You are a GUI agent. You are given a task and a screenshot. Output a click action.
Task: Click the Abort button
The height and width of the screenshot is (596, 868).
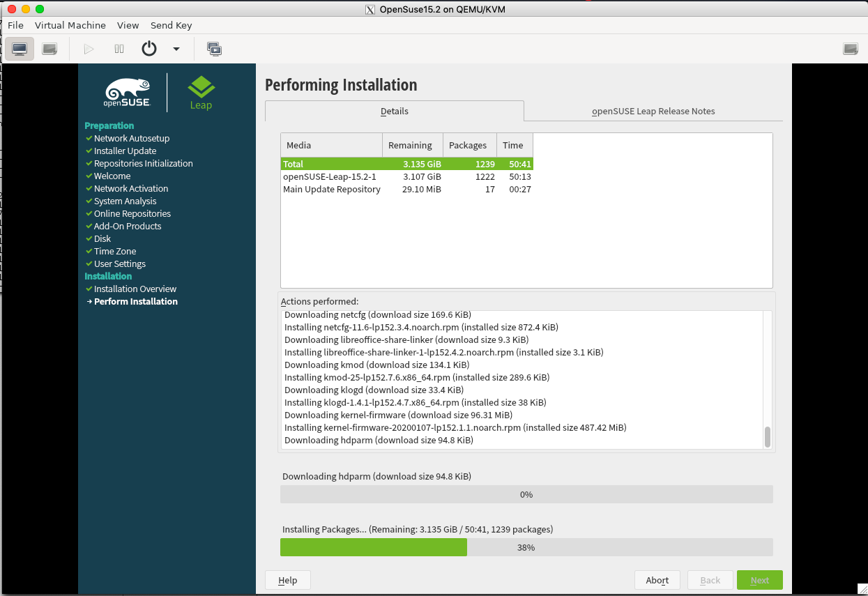click(x=657, y=580)
